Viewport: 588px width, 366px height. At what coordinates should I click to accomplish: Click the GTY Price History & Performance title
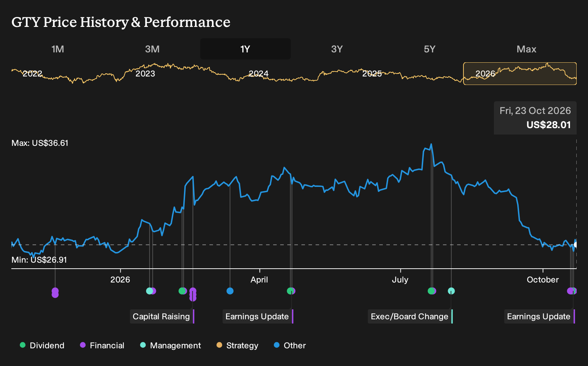click(121, 22)
